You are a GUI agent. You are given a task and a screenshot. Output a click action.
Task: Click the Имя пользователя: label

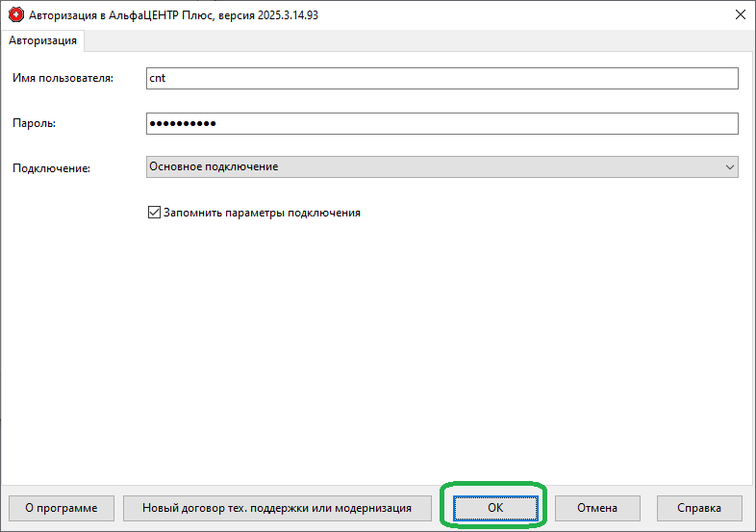point(63,78)
